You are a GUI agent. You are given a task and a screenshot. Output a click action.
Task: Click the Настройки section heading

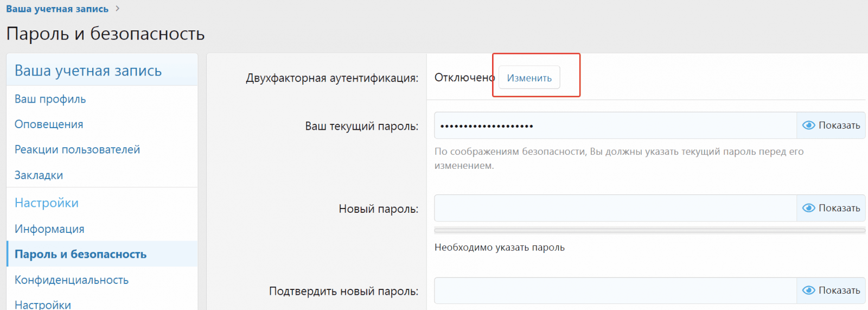47,203
